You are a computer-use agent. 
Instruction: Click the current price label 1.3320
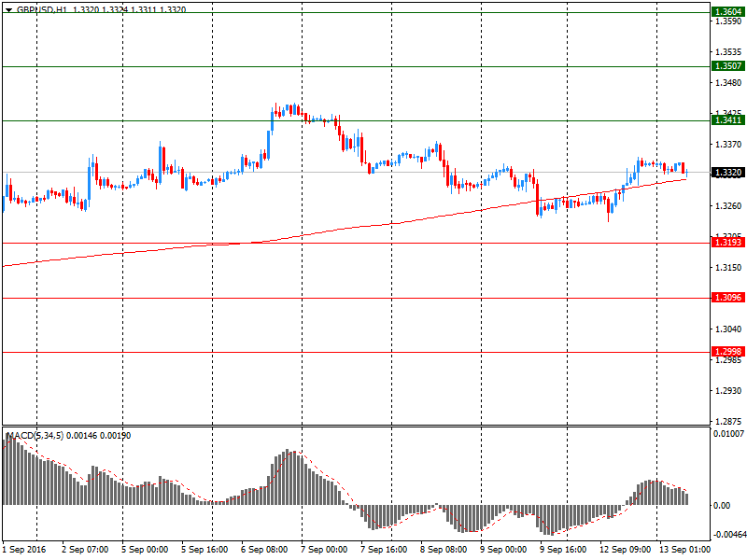(728, 173)
